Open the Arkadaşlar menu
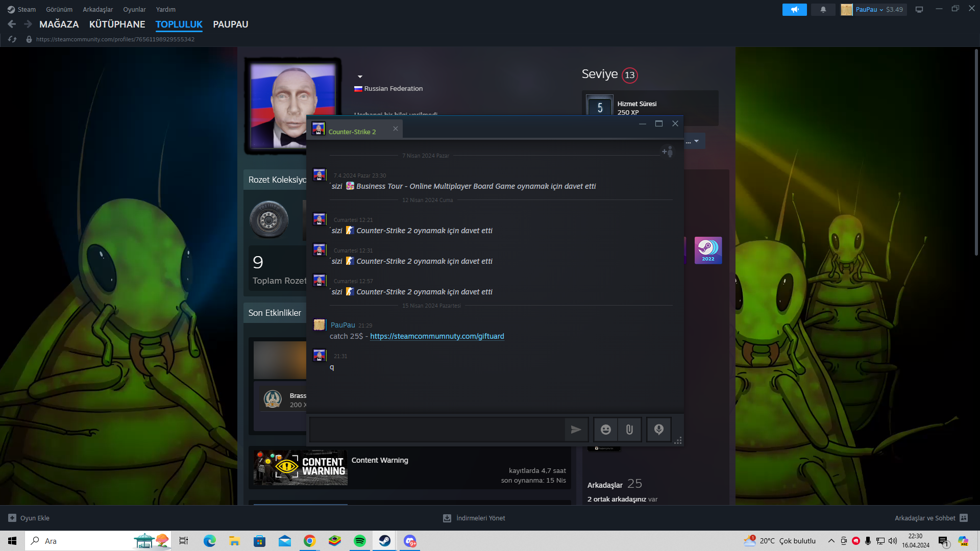 click(x=97, y=9)
